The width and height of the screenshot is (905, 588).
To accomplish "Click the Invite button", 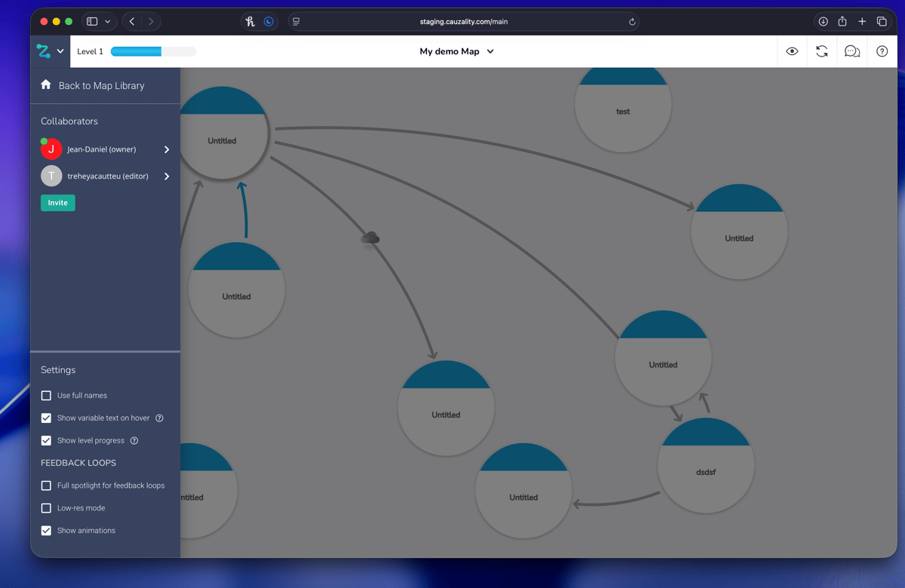I will point(58,203).
